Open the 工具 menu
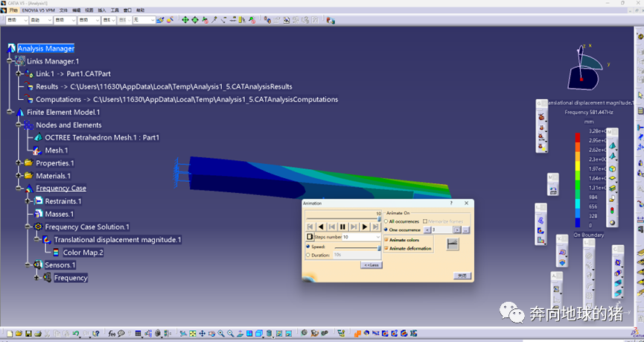 click(x=115, y=10)
